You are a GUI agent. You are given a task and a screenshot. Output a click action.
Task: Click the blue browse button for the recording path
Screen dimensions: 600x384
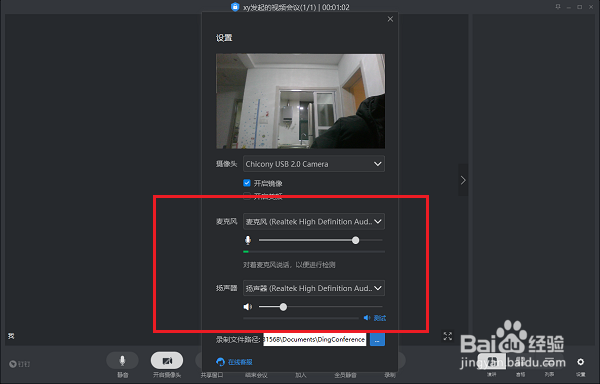pos(377,339)
